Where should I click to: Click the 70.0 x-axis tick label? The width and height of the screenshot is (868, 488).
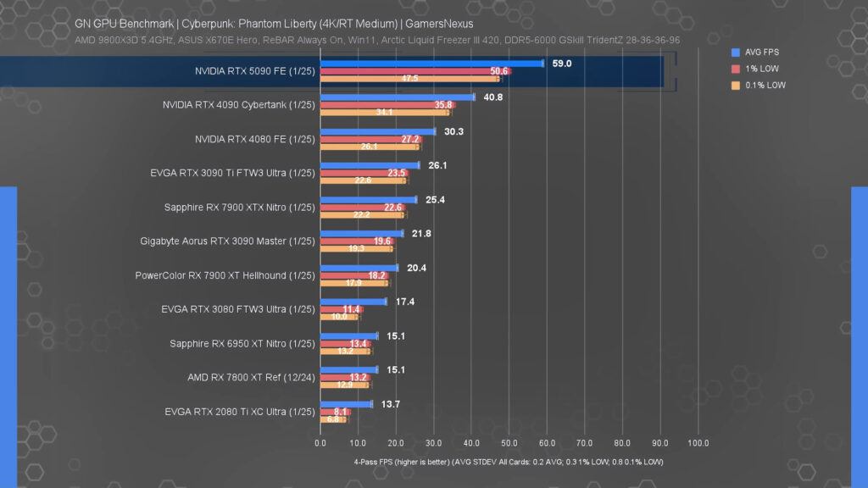pos(585,443)
